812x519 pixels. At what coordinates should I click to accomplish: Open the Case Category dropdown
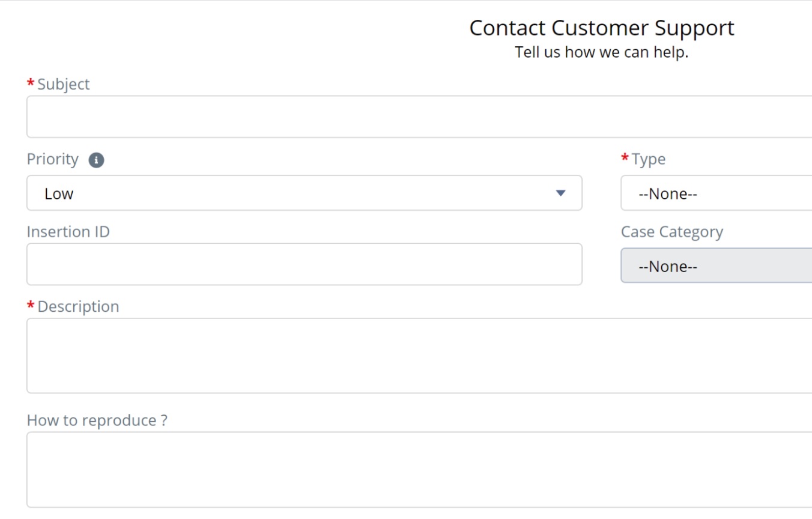[715, 266]
